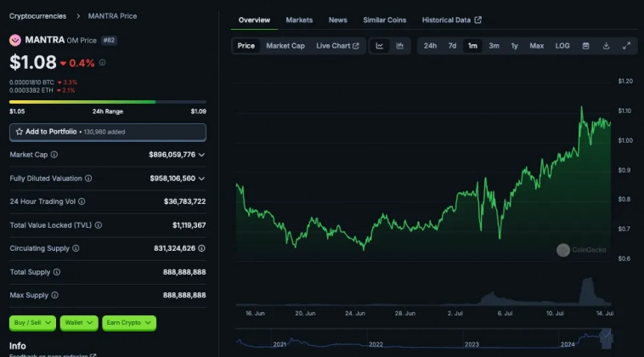Click Historical Data external link icon
Image resolution: width=644 pixels, height=357 pixels.
(478, 20)
